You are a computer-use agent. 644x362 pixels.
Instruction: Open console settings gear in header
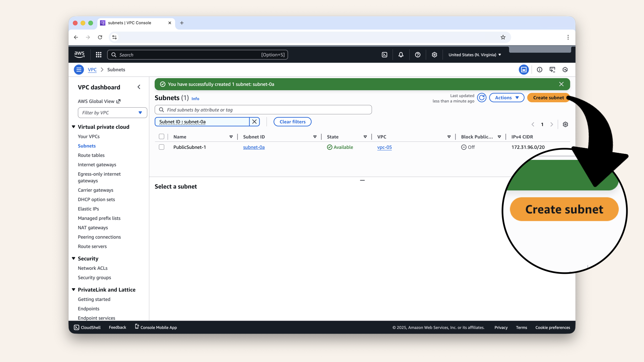(x=434, y=55)
